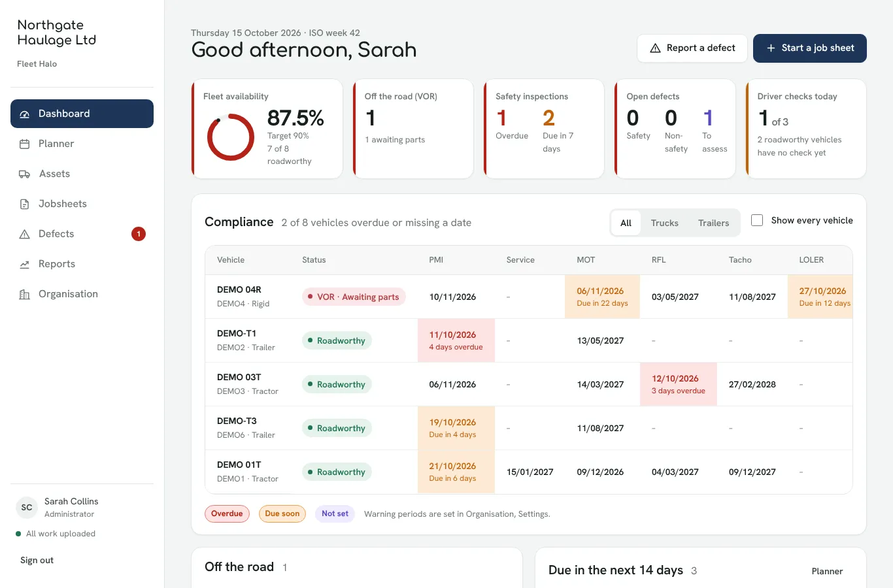Click the Organisation building icon
This screenshot has width=893, height=588.
pos(25,294)
